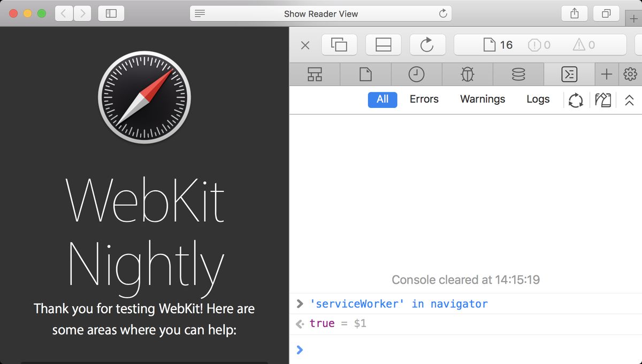The width and height of the screenshot is (642, 364).
Task: Filter console by Warnings
Action: point(482,99)
